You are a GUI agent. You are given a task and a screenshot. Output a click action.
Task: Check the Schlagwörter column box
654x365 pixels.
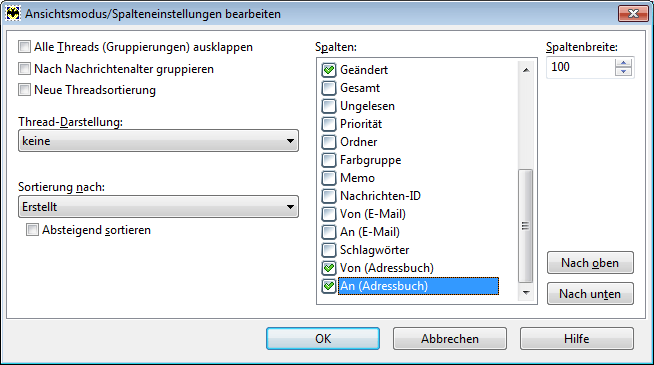coord(329,250)
